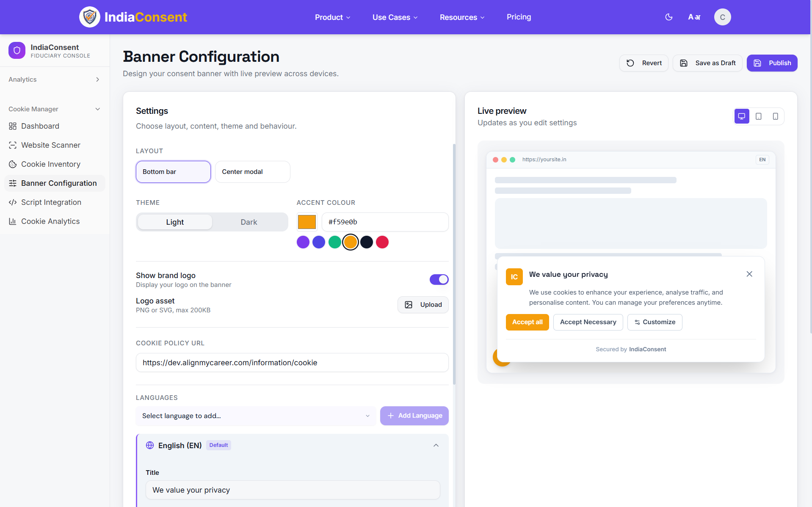Click Accept all in preview banner
812x507 pixels.
coord(528,322)
